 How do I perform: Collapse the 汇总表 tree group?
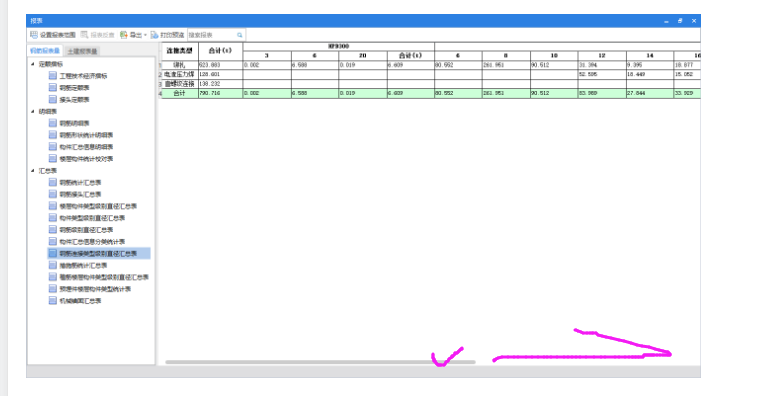pos(33,171)
